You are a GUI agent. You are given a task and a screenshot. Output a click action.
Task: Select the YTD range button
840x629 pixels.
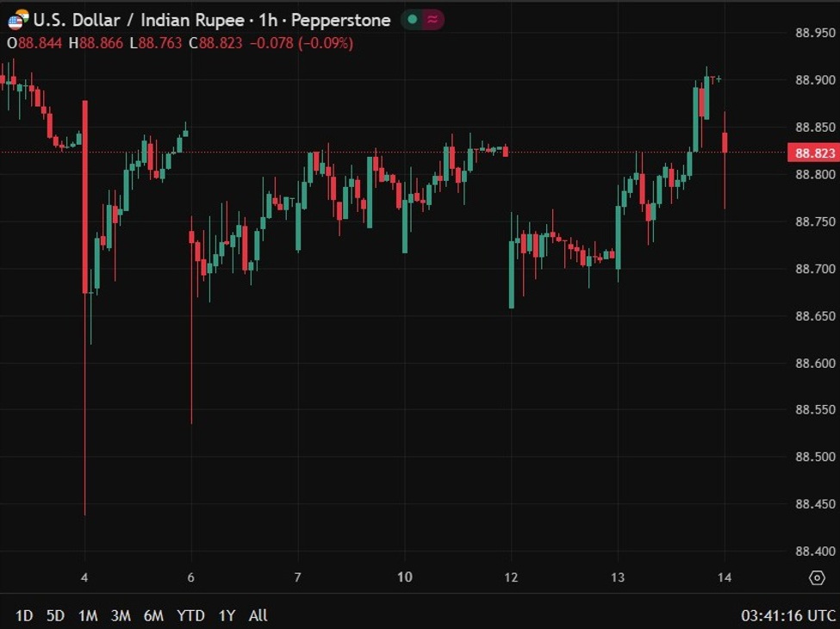tap(190, 615)
